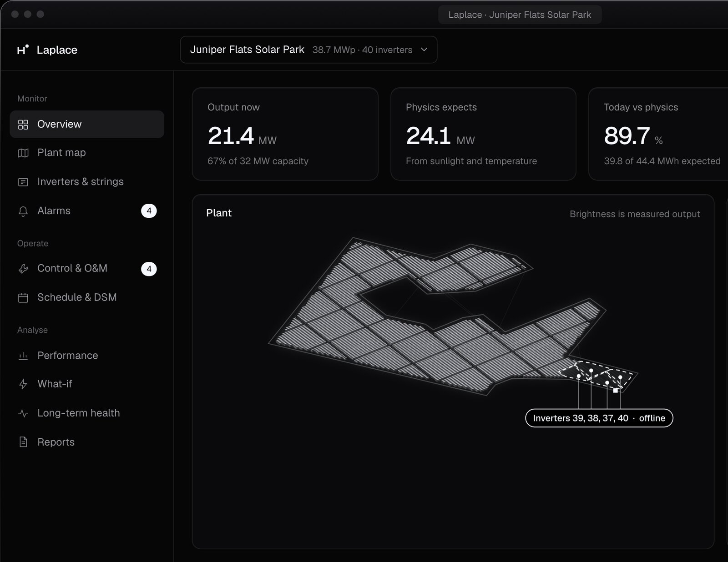The height and width of the screenshot is (562, 728).
Task: Click the From sunlight and temperature text
Action: pos(471,161)
